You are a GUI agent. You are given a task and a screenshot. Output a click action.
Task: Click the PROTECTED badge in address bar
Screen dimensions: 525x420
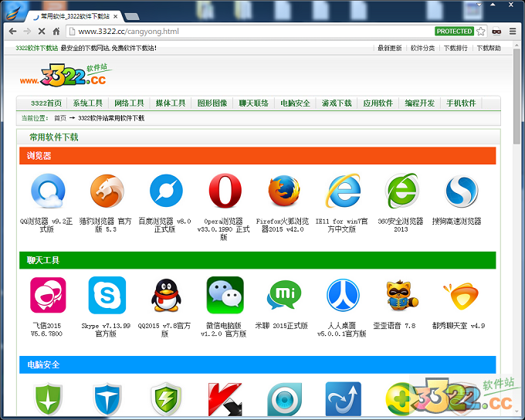click(x=454, y=32)
